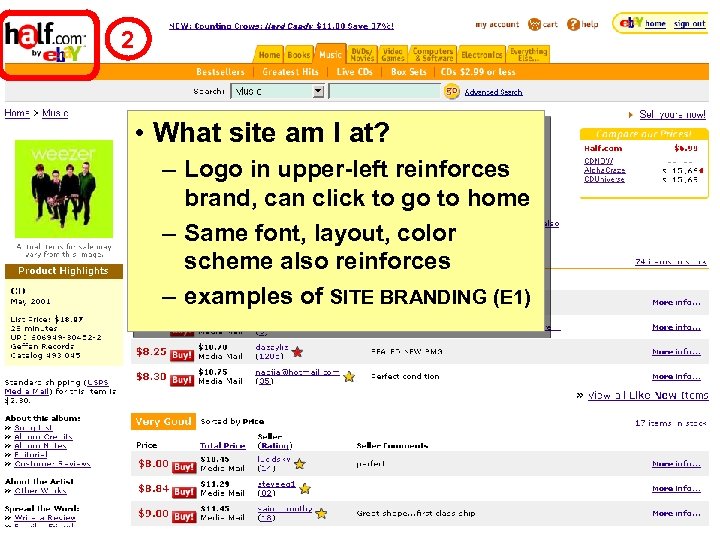Viewport: 720px width, 540px height.
Task: Click the seller Rating column header link
Action: (x=275, y=445)
